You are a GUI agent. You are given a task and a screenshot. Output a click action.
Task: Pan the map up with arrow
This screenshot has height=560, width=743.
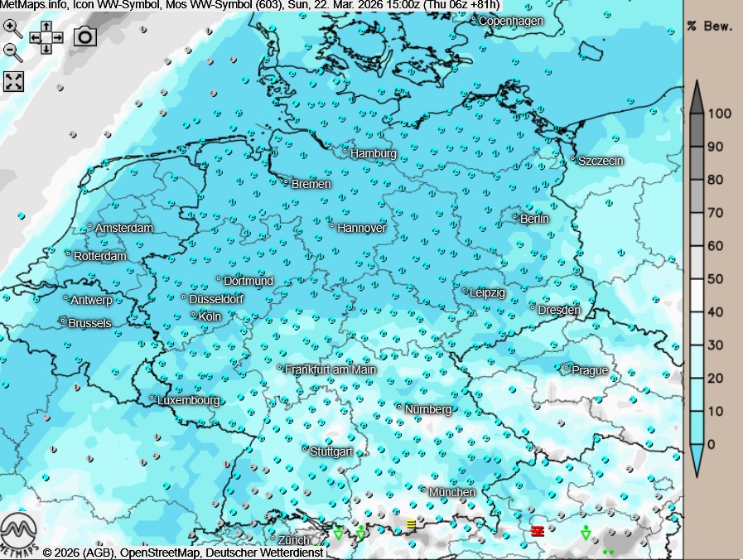[x=46, y=27]
